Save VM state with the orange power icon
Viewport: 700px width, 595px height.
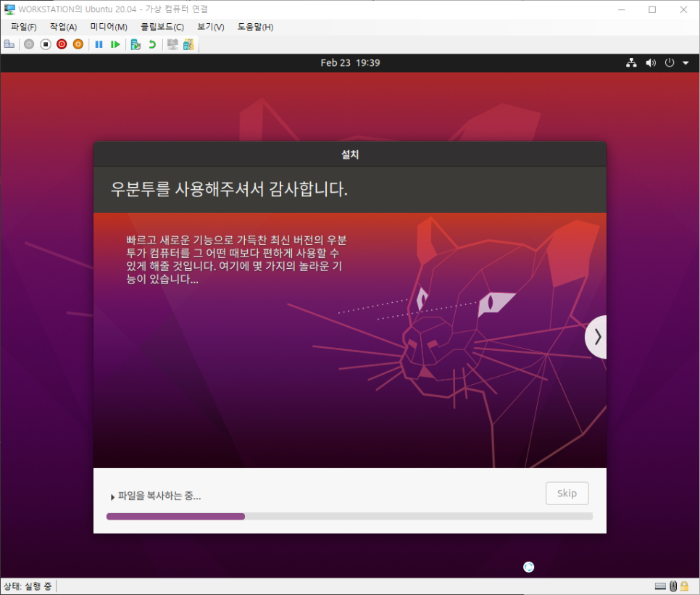point(78,44)
